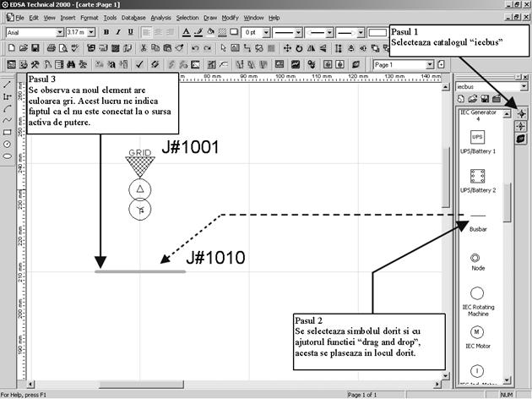The image size is (532, 399).
Task: Click the binoculars Find icon
Action: [71, 64]
